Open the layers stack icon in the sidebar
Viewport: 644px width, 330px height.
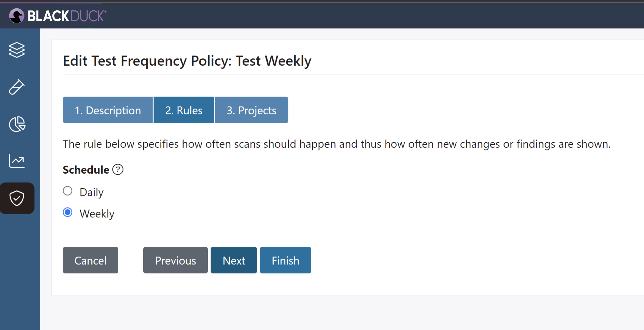(17, 50)
